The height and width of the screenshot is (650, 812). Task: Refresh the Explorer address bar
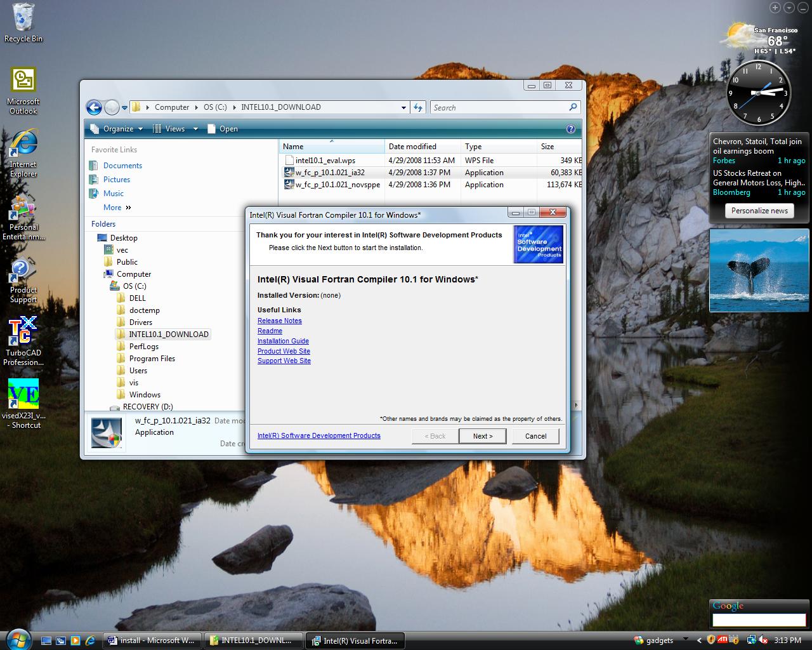tap(417, 107)
